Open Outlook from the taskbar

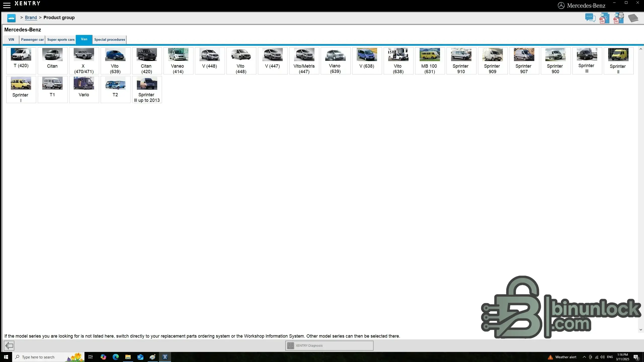[140, 357]
